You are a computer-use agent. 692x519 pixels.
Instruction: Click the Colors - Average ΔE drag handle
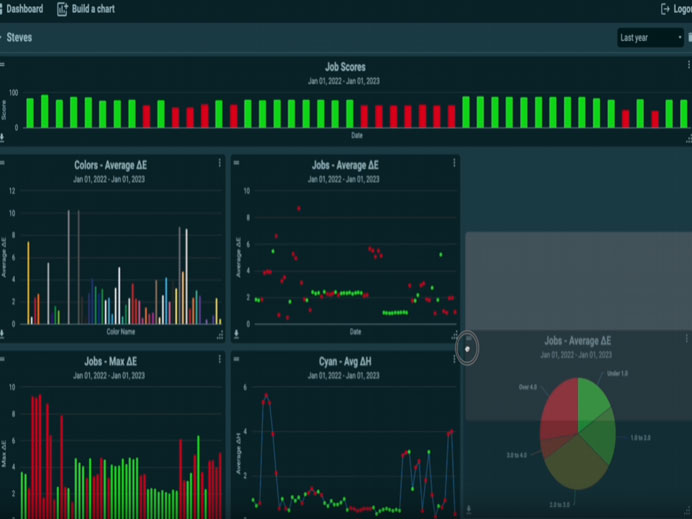point(2,163)
